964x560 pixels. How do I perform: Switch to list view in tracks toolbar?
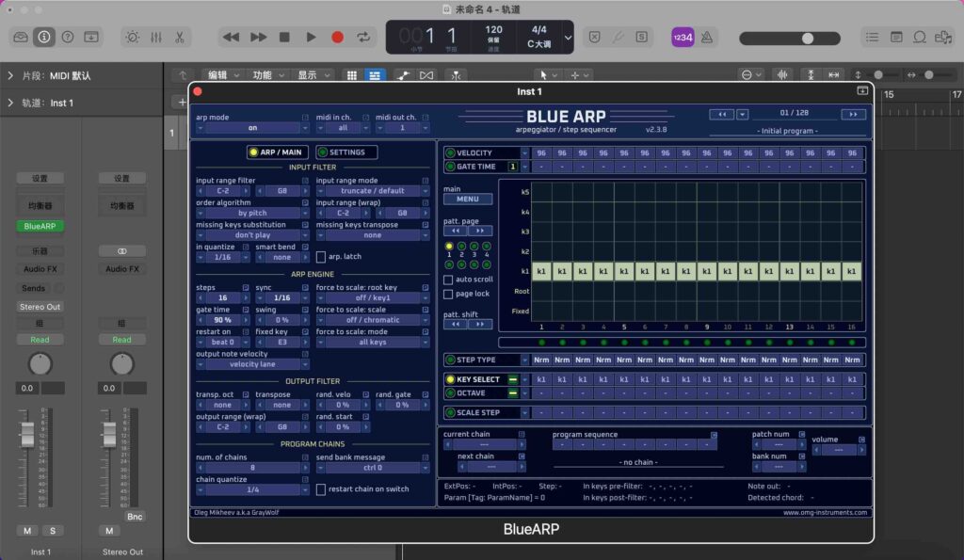(375, 75)
